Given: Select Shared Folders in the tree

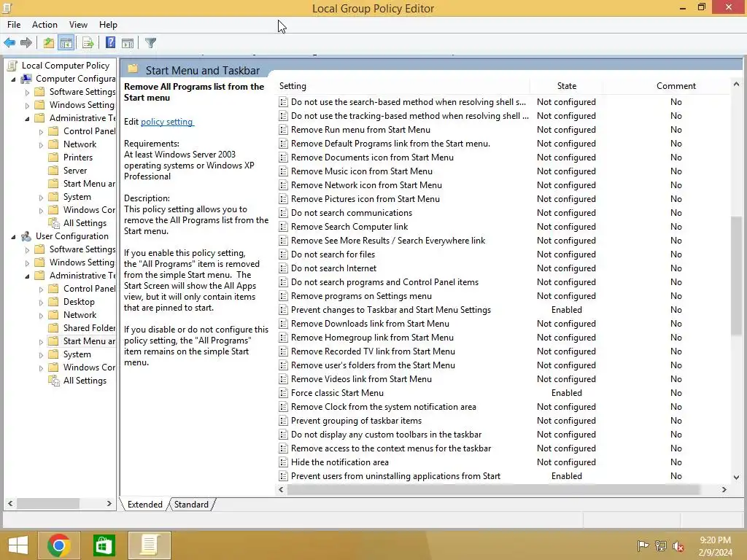Looking at the screenshot, I should (x=89, y=328).
